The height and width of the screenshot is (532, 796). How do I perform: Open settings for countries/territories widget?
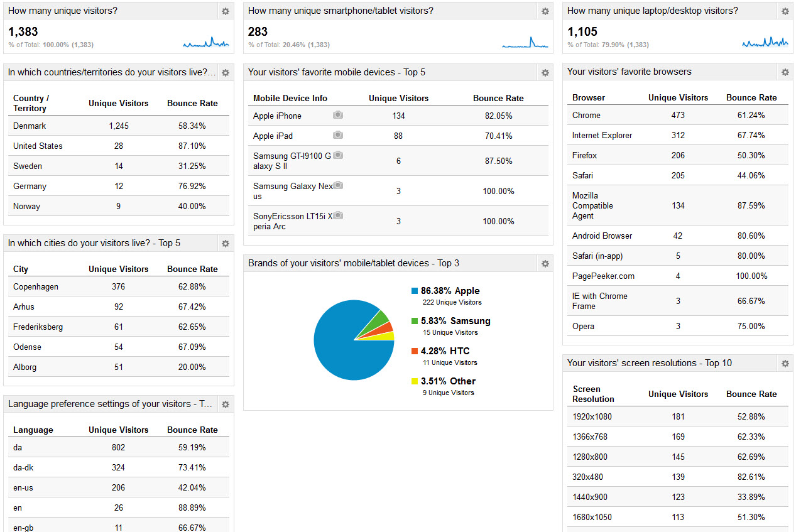coord(225,72)
